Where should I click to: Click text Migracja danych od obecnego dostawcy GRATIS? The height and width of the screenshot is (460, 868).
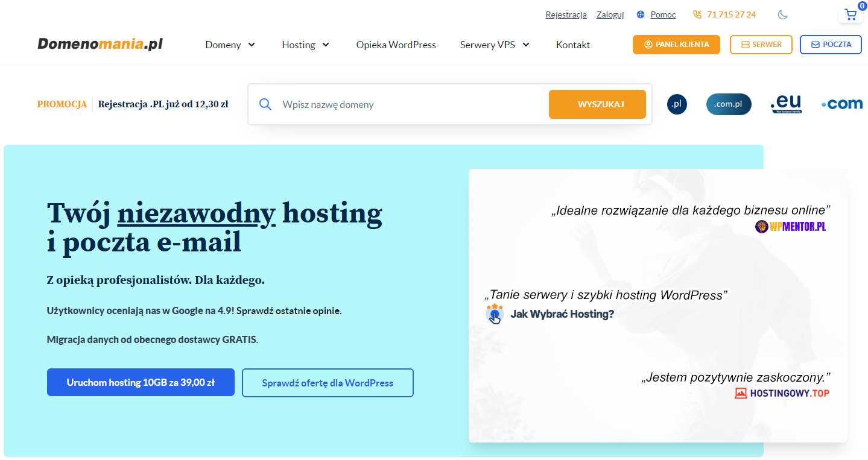click(153, 339)
